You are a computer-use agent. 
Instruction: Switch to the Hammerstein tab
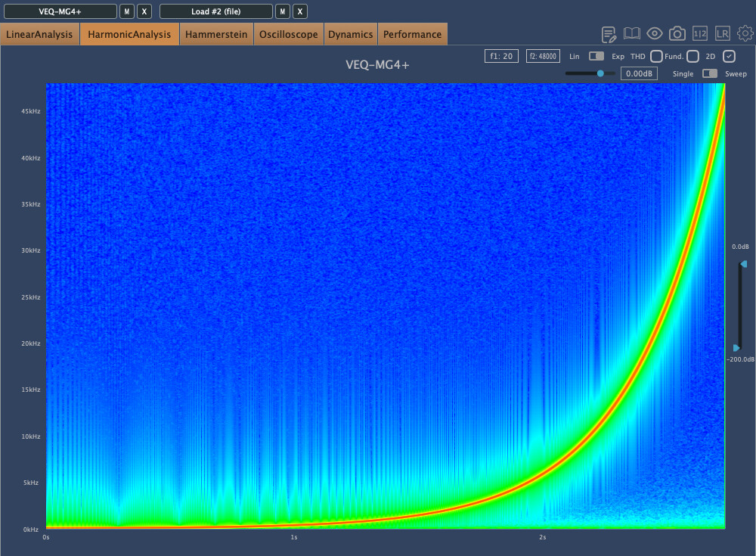(216, 34)
